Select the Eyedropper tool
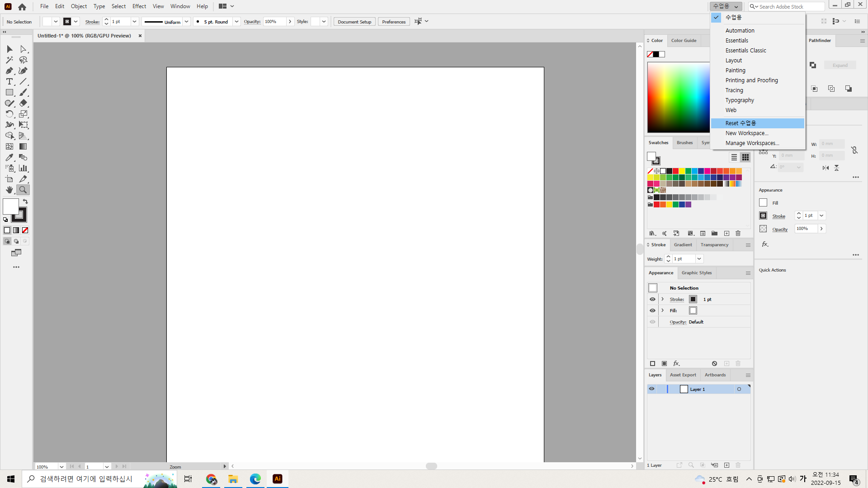The image size is (868, 488). click(9, 157)
